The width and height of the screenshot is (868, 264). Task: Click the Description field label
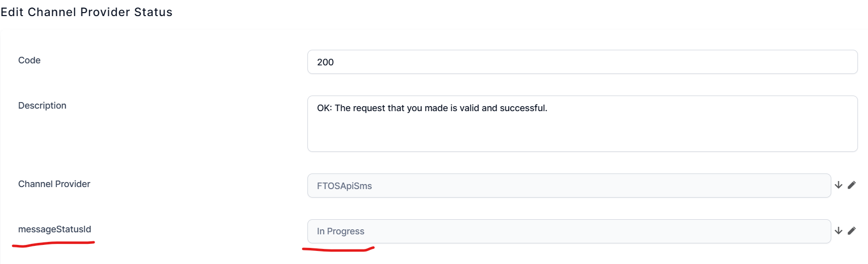coord(42,106)
